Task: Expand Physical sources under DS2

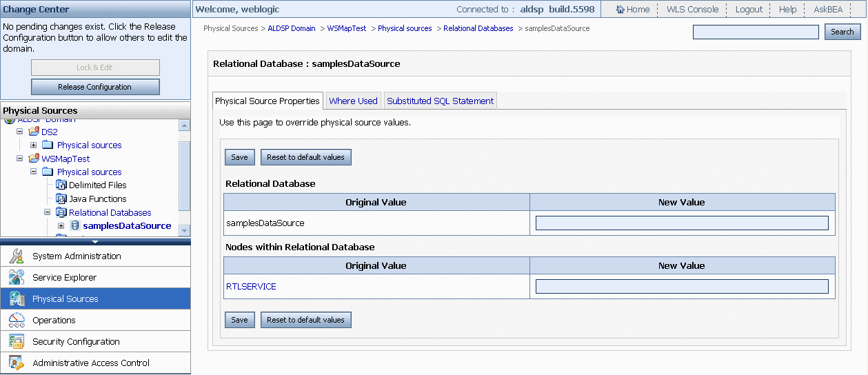Action: pos(33,145)
